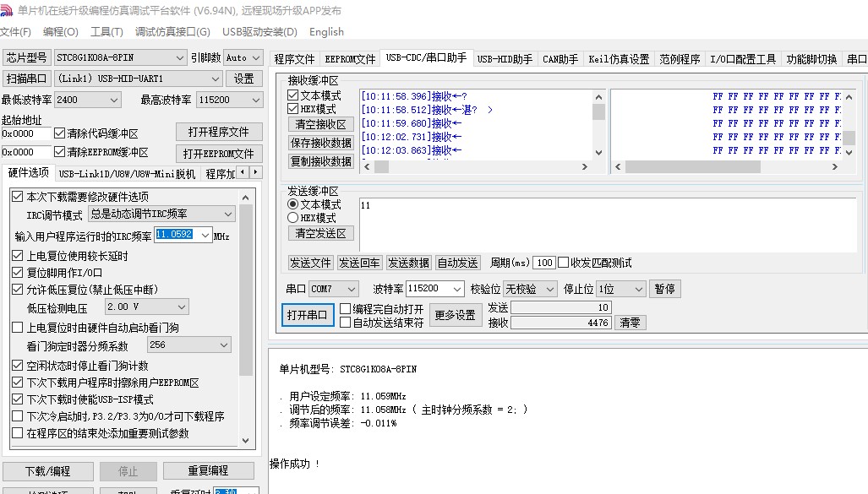Click receive text area scroll-down arrow

point(598,153)
